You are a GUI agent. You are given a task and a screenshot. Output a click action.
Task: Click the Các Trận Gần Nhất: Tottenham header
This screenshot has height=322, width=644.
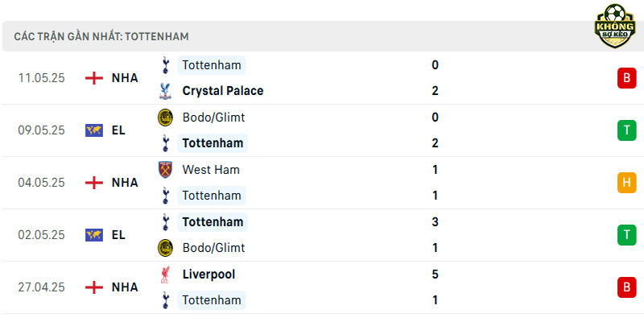[x=101, y=36]
